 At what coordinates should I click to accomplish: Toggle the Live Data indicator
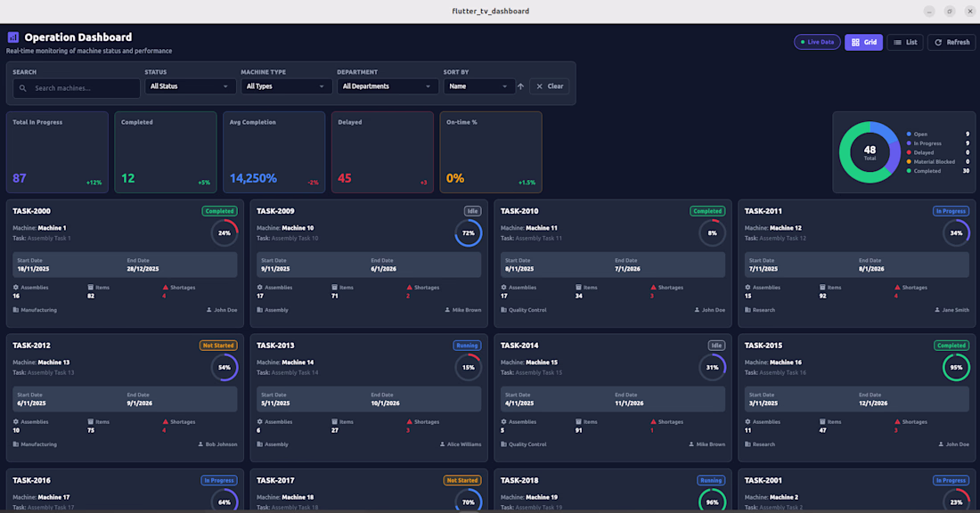(817, 42)
